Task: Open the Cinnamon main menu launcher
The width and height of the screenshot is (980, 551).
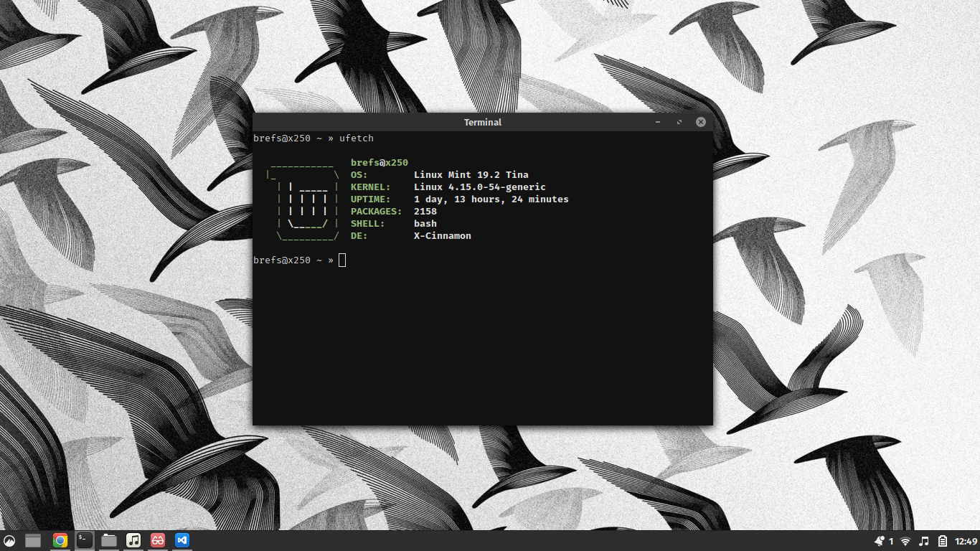Action: pyautogui.click(x=9, y=540)
